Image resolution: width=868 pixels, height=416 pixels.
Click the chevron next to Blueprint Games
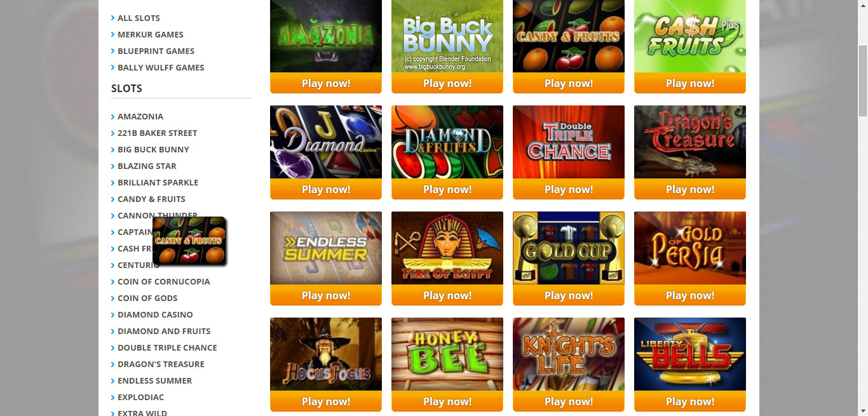(x=113, y=51)
